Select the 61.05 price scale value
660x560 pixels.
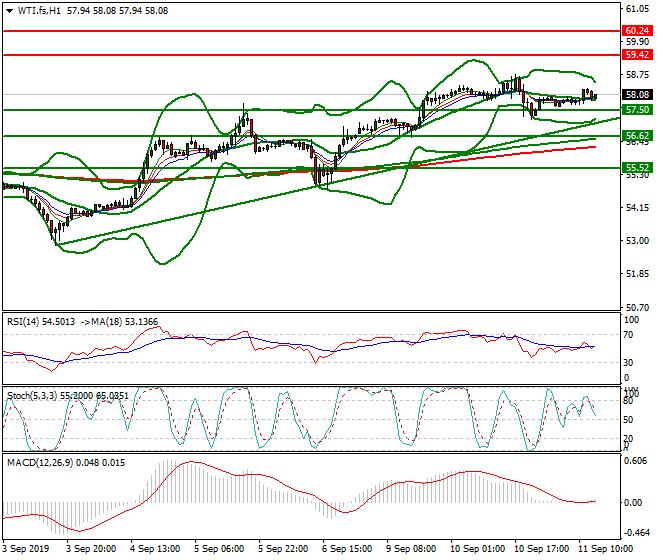[x=637, y=9]
